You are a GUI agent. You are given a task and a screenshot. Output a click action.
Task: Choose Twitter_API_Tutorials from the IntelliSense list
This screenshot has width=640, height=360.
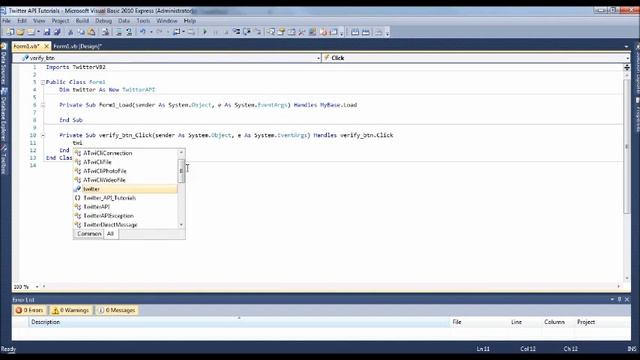pos(125,198)
